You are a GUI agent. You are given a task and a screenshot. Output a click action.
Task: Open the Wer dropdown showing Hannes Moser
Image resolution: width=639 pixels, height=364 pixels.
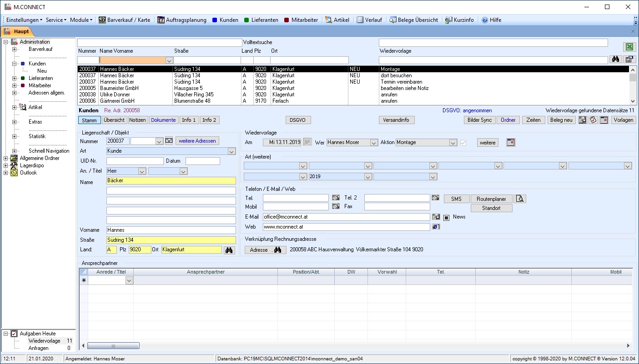click(x=374, y=143)
